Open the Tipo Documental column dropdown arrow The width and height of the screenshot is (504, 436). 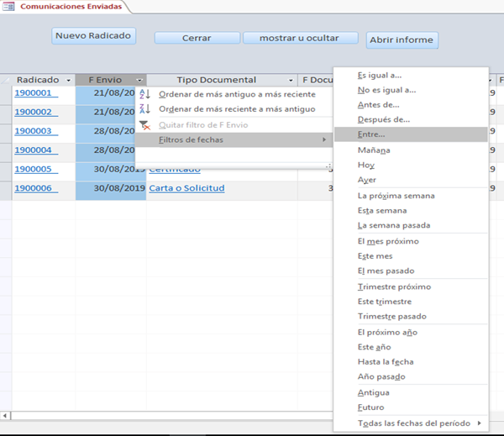pyautogui.click(x=291, y=80)
